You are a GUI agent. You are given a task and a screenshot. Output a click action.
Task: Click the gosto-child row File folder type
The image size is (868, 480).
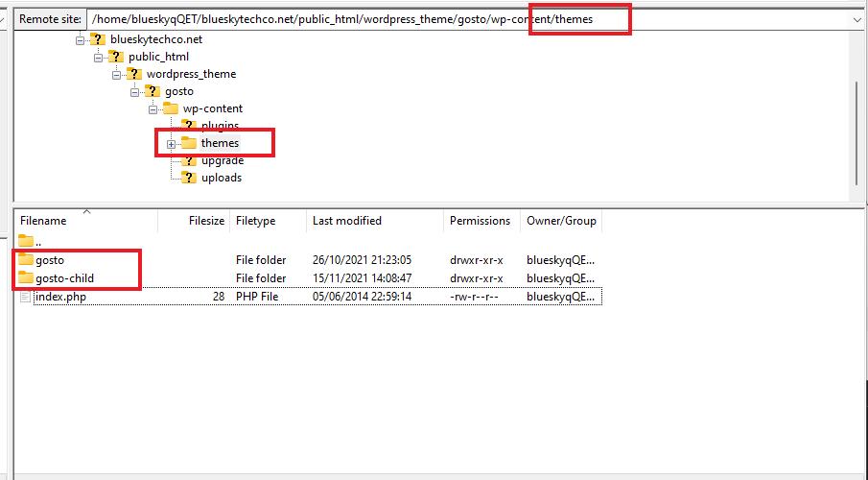(261, 278)
